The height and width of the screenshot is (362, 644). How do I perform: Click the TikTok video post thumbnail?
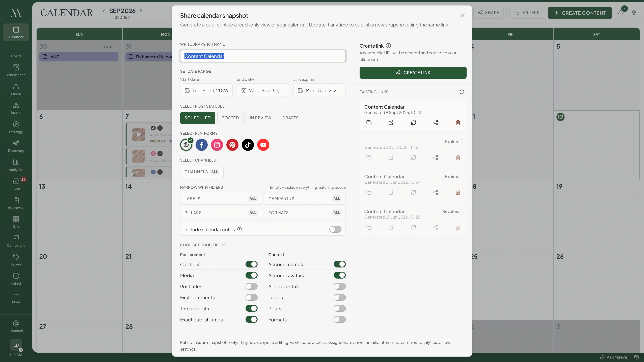tap(139, 134)
